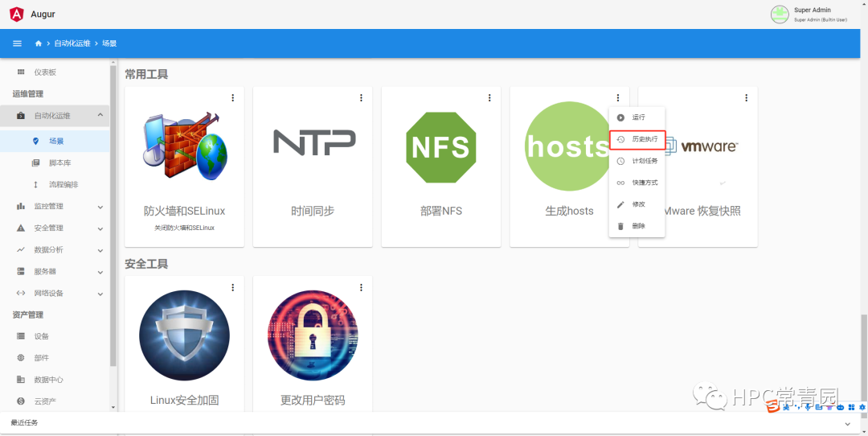Click the 数据分析 trend line icon

point(21,249)
